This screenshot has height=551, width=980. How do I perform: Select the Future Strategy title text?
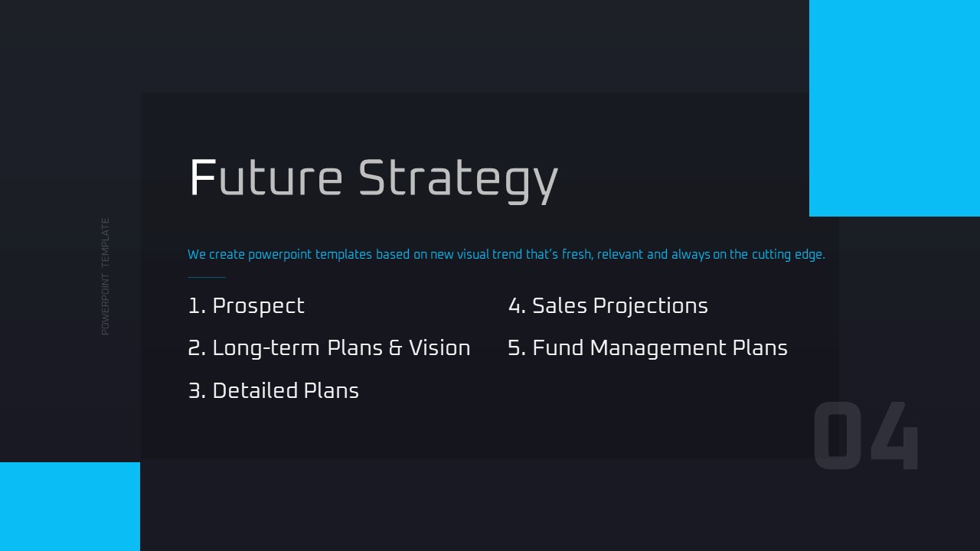coord(373,180)
